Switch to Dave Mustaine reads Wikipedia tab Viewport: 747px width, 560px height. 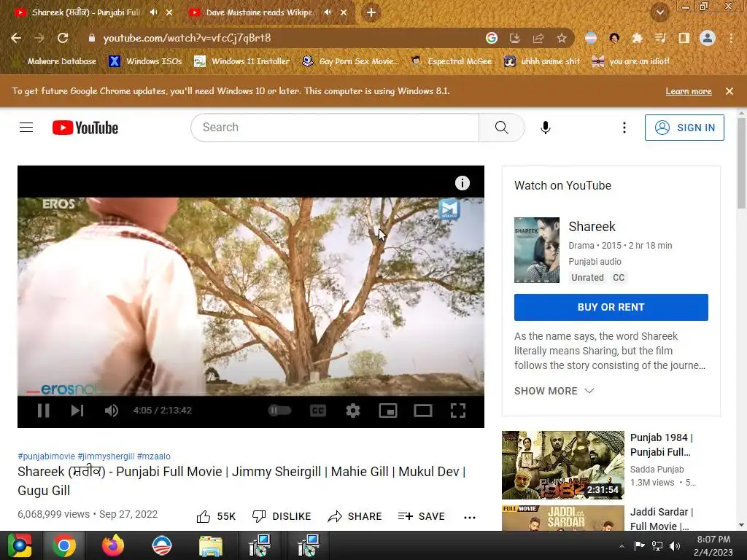[x=260, y=12]
